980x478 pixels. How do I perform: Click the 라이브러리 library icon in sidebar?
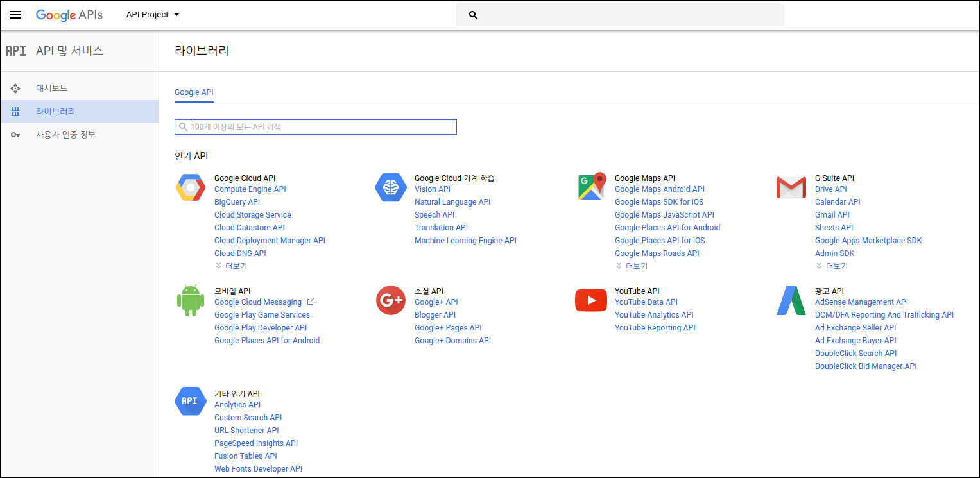pyautogui.click(x=16, y=112)
